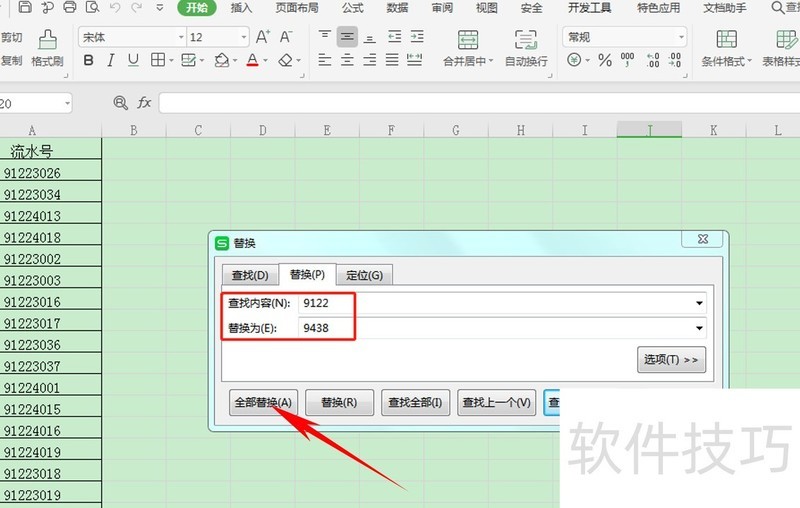
Task: Click the eraser clear-format icon
Action: tap(285, 60)
